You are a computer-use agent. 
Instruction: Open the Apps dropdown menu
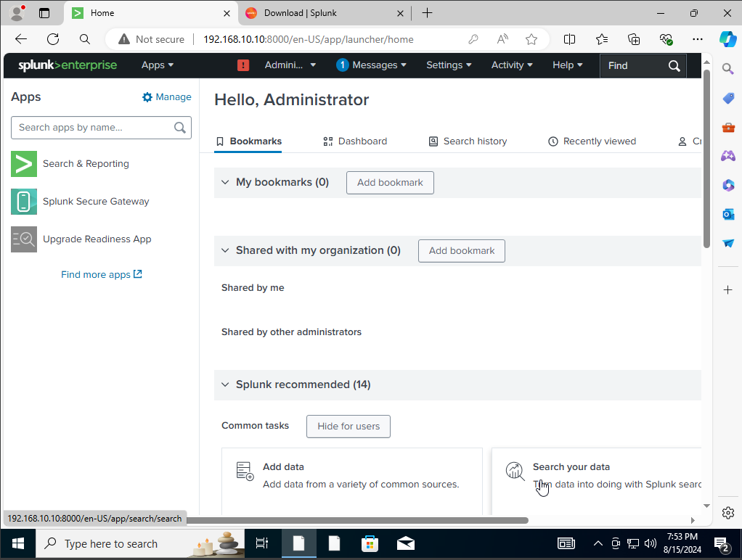(x=158, y=65)
